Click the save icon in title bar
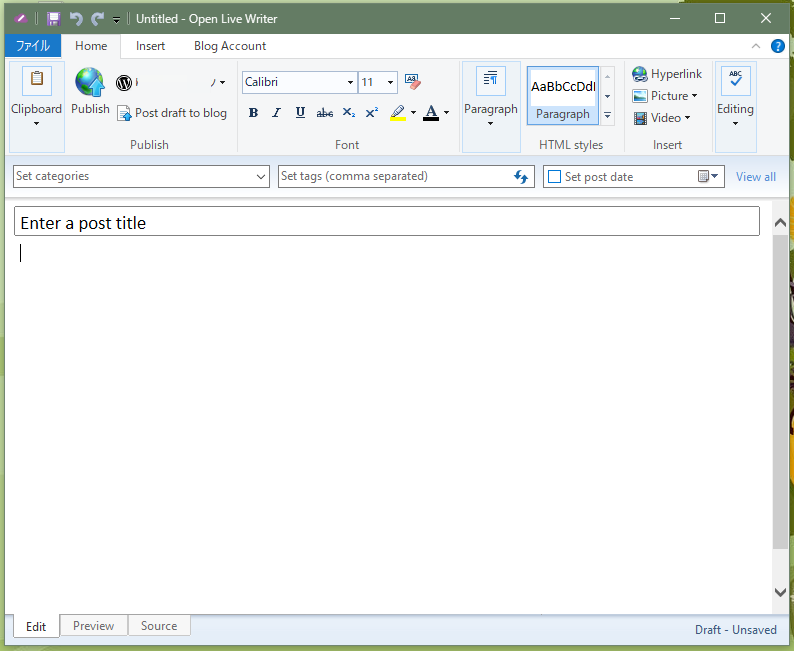This screenshot has height=651, width=794. [x=54, y=19]
